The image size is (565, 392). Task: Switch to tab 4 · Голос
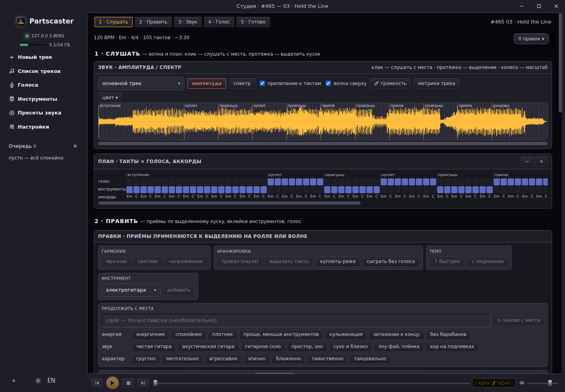click(x=219, y=22)
